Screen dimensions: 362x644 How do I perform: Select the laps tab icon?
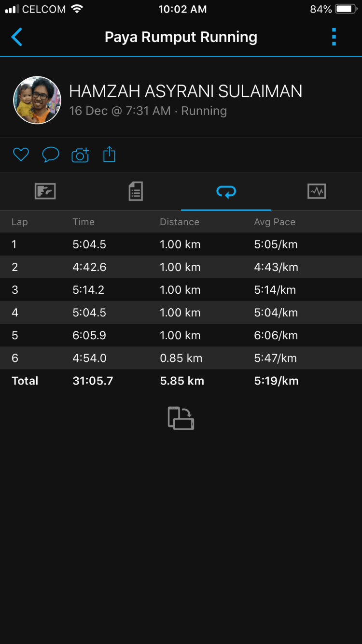point(226,192)
